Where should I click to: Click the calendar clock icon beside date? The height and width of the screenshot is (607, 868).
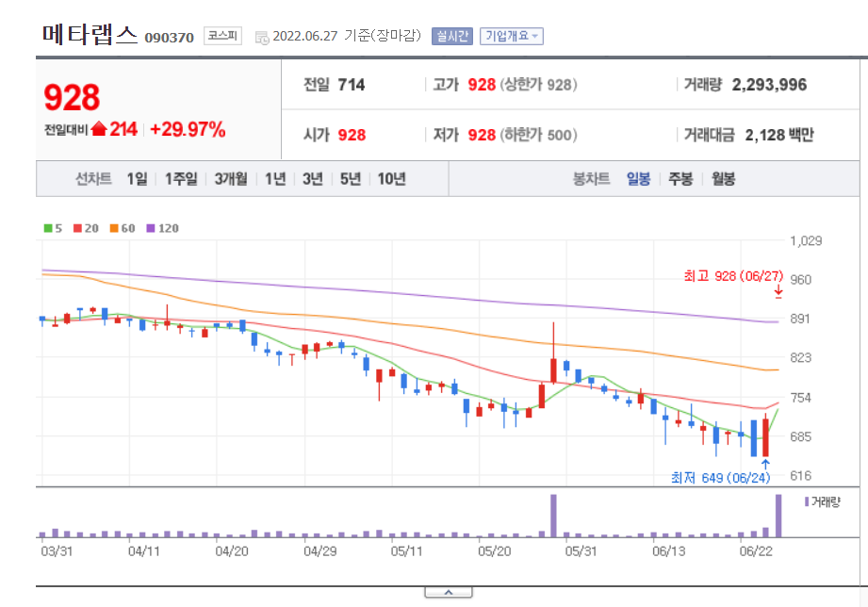point(262,38)
